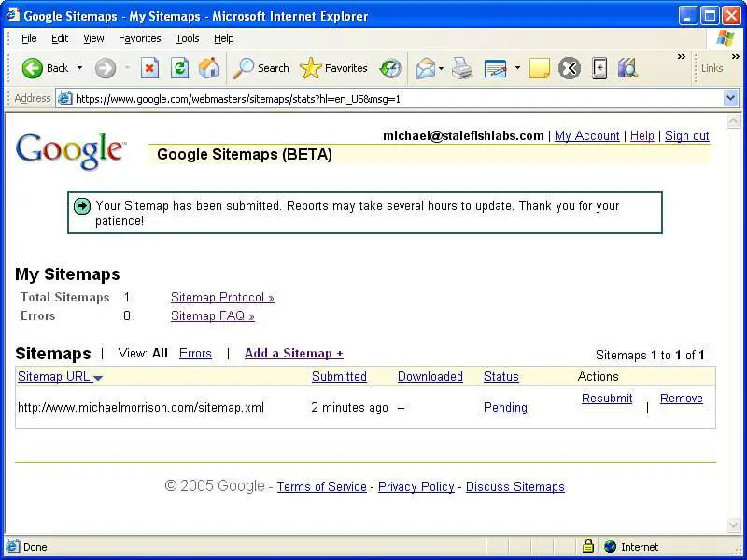This screenshot has width=747, height=560.
Task: Click the Mail envelope toolbar icon
Action: point(426,68)
